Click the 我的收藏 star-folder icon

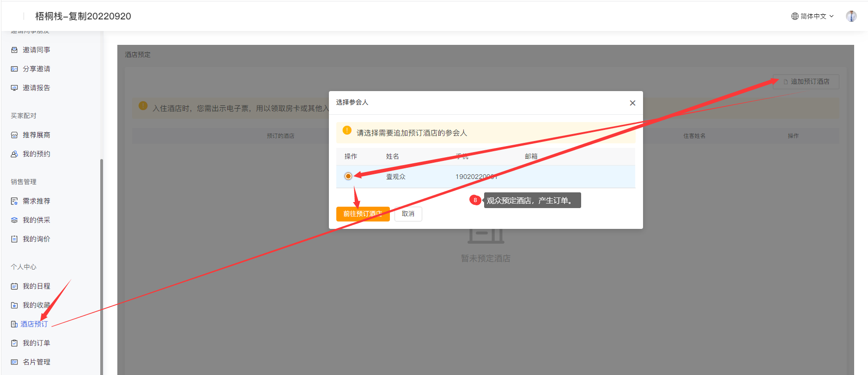click(x=14, y=305)
